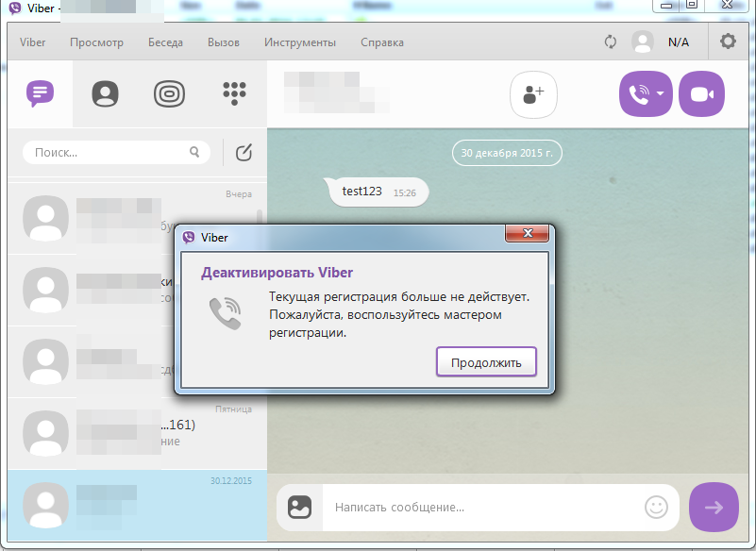Click the Продолжить button in the dialog
Image resolution: width=756 pixels, height=551 pixels.
coord(486,361)
